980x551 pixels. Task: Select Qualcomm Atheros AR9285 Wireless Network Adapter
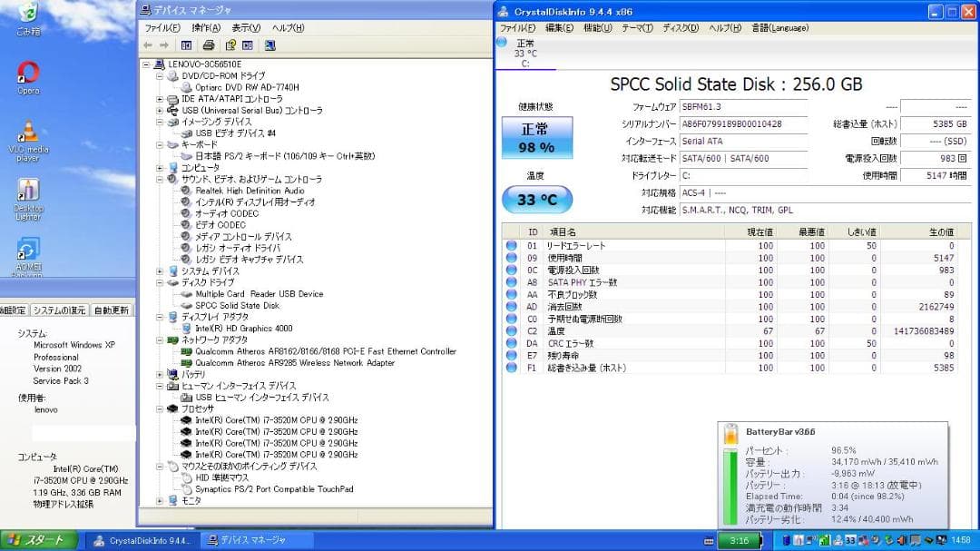tap(294, 363)
